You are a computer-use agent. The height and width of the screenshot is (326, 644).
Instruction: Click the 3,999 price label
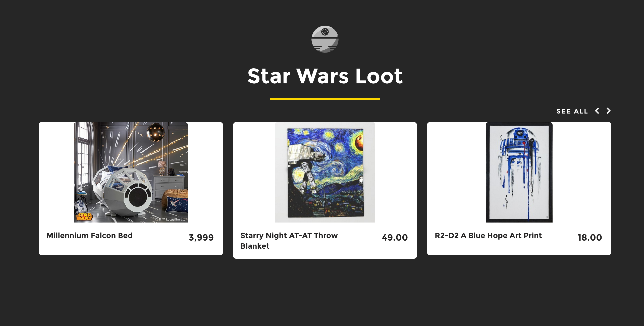(201, 237)
